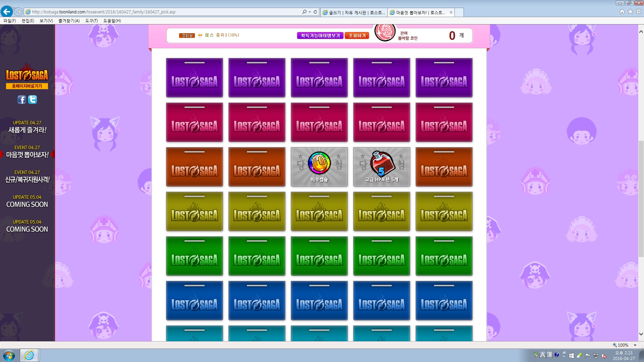Click the muted volume tray icon
The image size is (644, 362).
pyautogui.click(x=604, y=356)
